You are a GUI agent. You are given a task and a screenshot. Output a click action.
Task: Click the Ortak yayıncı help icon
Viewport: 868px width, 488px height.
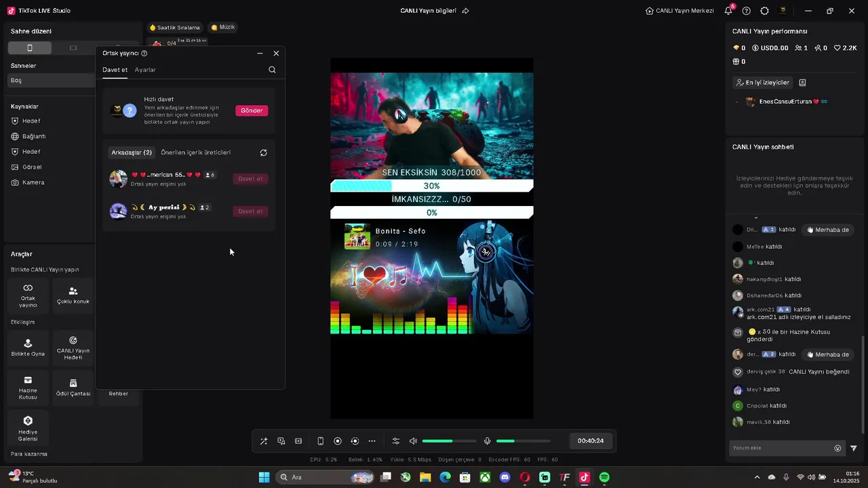[x=144, y=53]
